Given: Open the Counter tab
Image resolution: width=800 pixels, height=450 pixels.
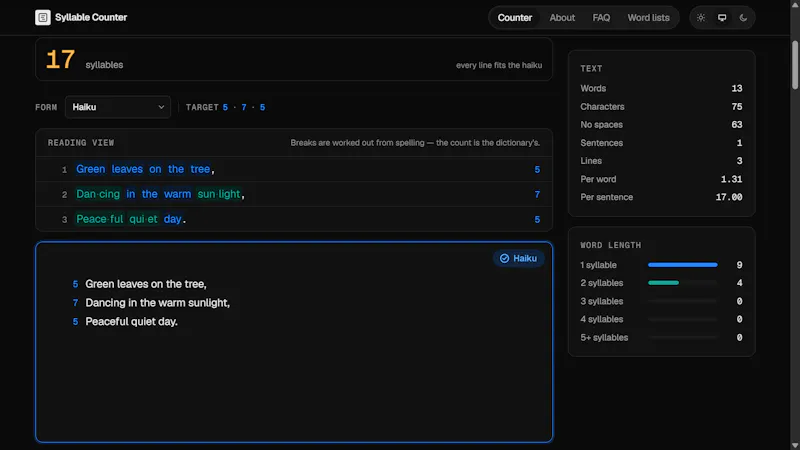Looking at the screenshot, I should point(515,18).
